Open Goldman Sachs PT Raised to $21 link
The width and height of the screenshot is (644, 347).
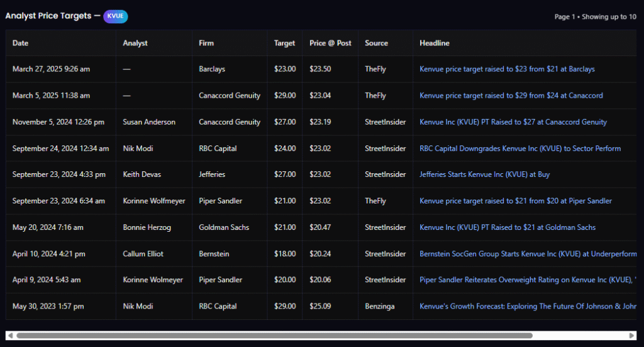point(508,227)
